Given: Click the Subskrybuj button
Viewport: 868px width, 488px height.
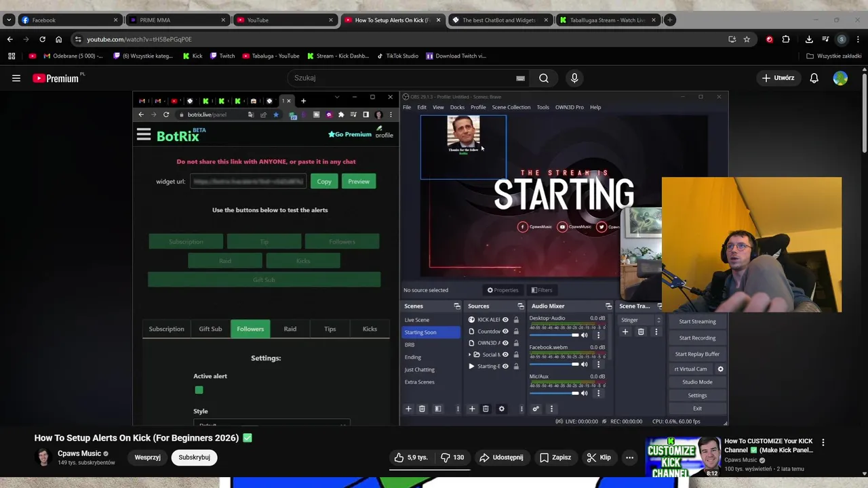Looking at the screenshot, I should (194, 457).
